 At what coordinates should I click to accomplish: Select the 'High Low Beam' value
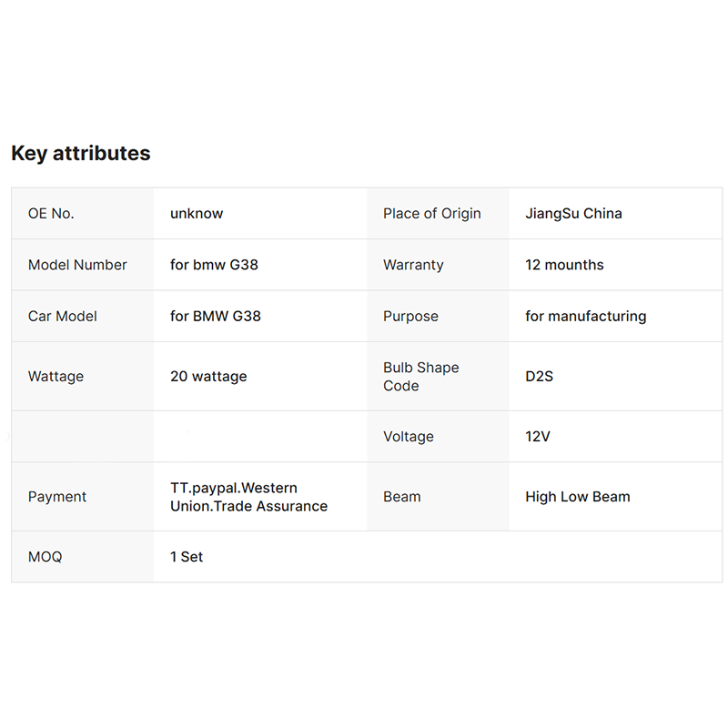[577, 496]
